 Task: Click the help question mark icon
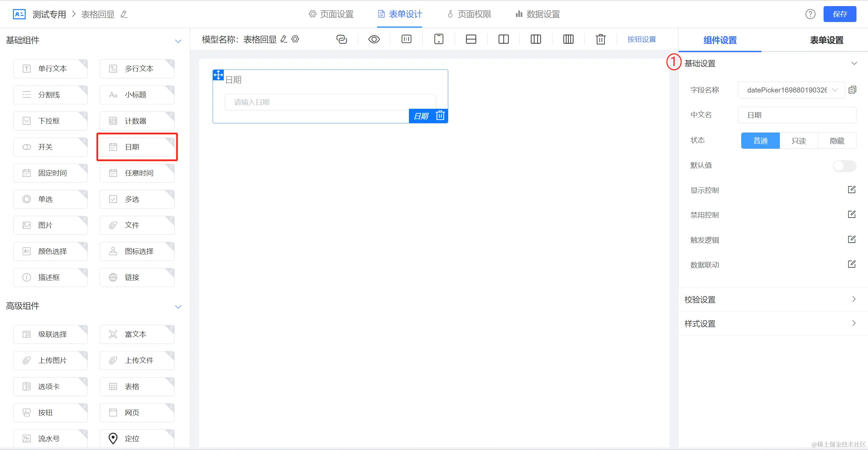coord(810,14)
